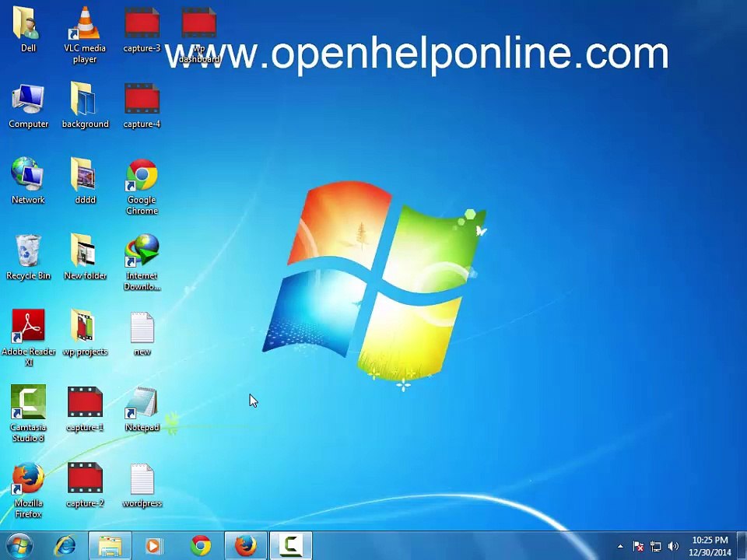The height and width of the screenshot is (560, 747).
Task: Click the Show desktop button
Action: pos(742,546)
